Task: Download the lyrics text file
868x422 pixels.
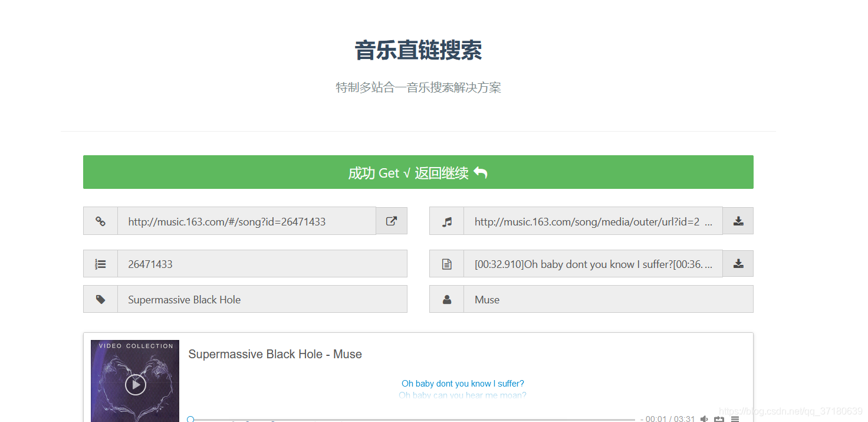Action: (x=738, y=264)
